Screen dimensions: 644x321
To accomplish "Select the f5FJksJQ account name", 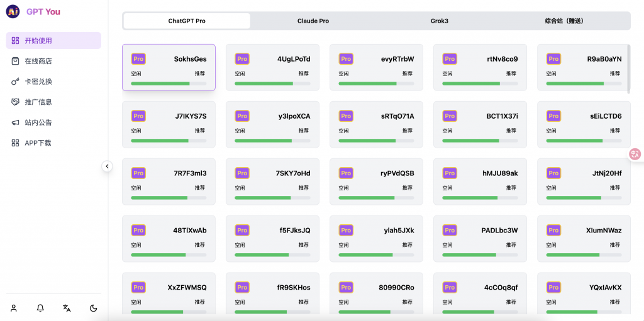I will pos(295,231).
